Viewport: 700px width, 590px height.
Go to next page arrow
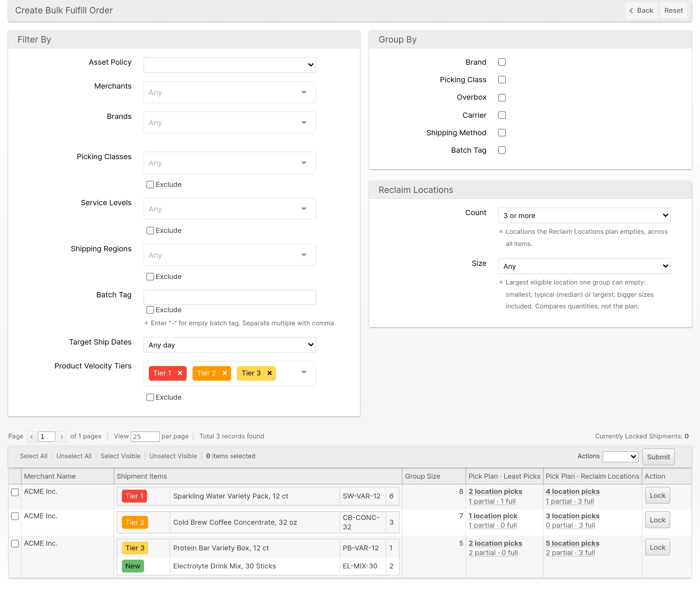point(62,436)
